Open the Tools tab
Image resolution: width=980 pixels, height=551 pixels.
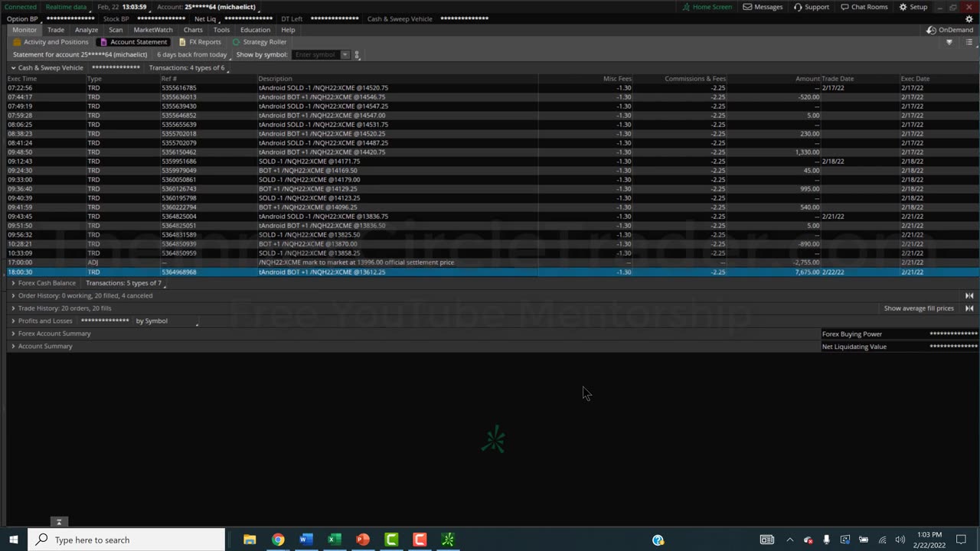221,30
